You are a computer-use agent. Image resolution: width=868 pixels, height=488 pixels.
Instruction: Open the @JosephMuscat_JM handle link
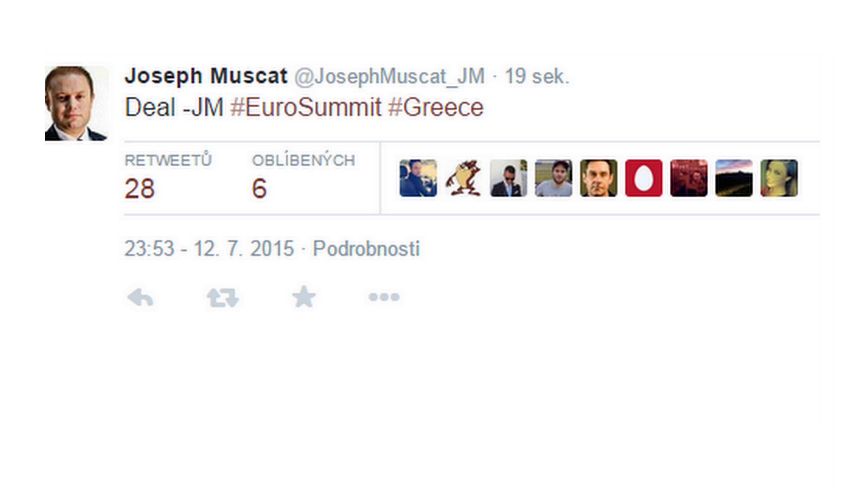[390, 76]
